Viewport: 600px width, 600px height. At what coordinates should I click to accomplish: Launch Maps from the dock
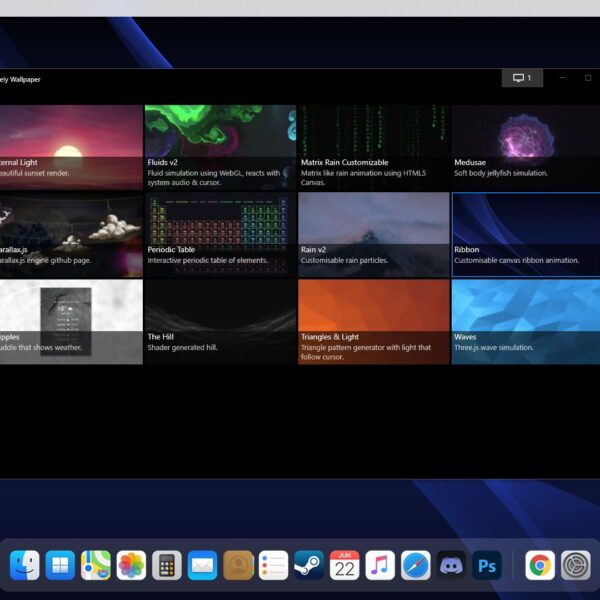click(x=96, y=565)
